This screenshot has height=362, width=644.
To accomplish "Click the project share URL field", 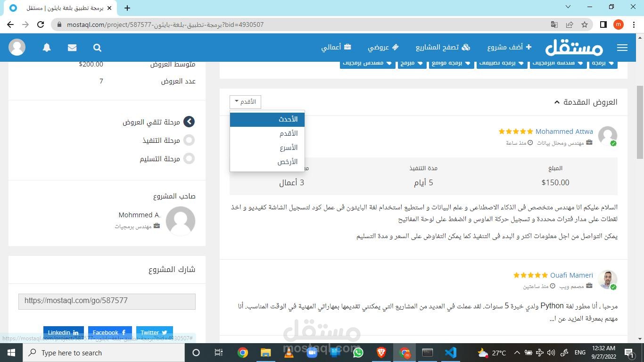I will (x=107, y=302).
